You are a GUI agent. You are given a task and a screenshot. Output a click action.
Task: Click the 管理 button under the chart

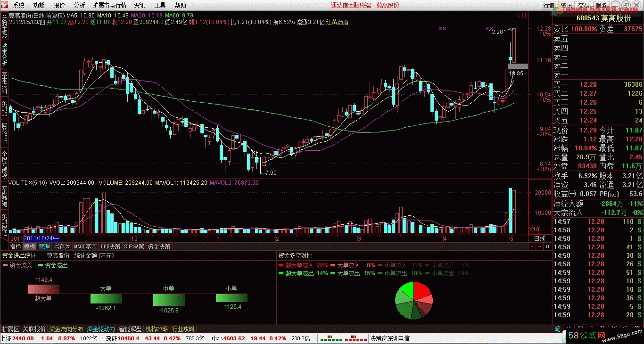[44, 246]
